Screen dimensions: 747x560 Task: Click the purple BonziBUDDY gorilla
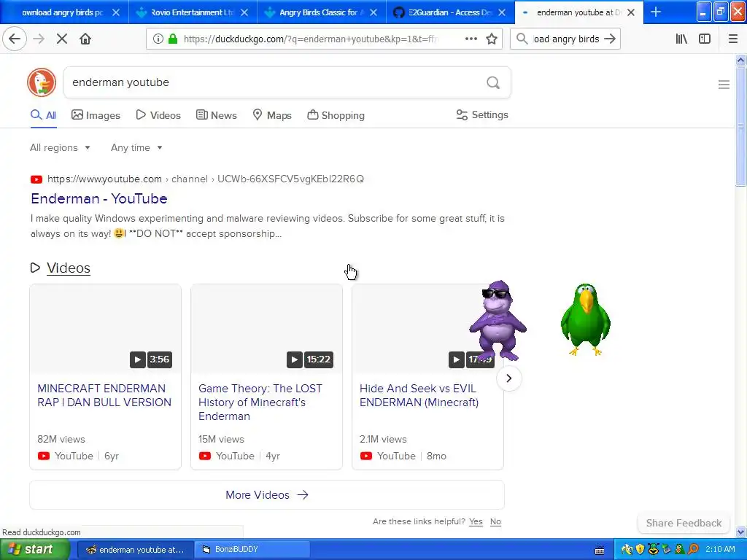498,321
